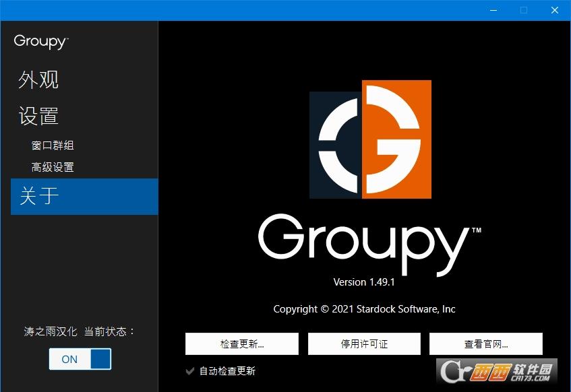This screenshot has width=571, height=392.
Task: Click the Copyright 2021 Stardock Software text
Action: 364,309
